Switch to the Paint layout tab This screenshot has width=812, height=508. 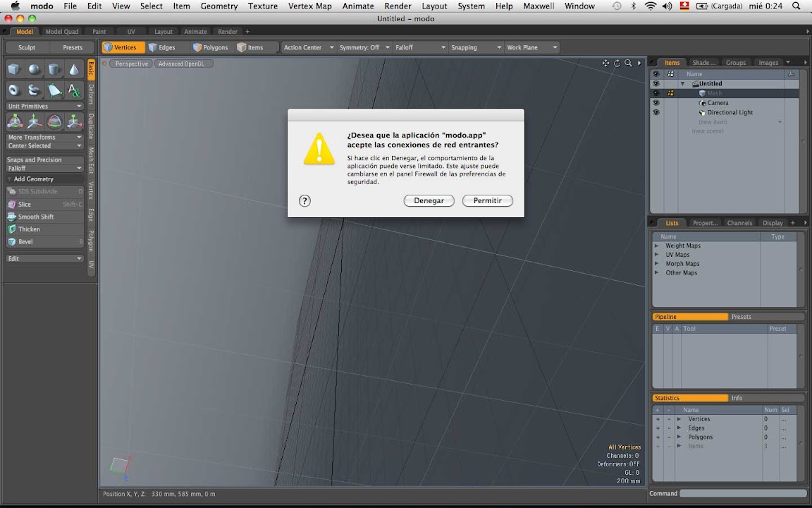click(x=99, y=32)
